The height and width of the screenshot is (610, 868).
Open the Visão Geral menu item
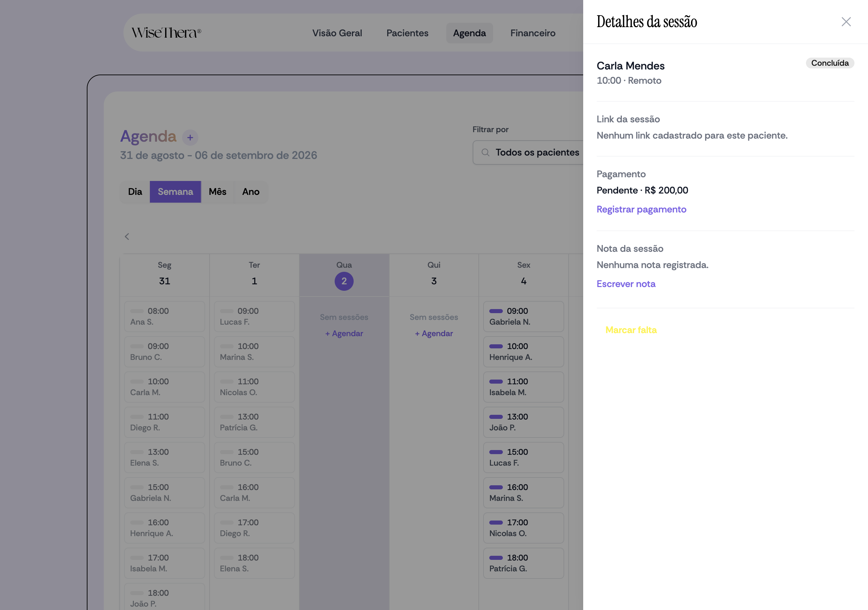337,33
